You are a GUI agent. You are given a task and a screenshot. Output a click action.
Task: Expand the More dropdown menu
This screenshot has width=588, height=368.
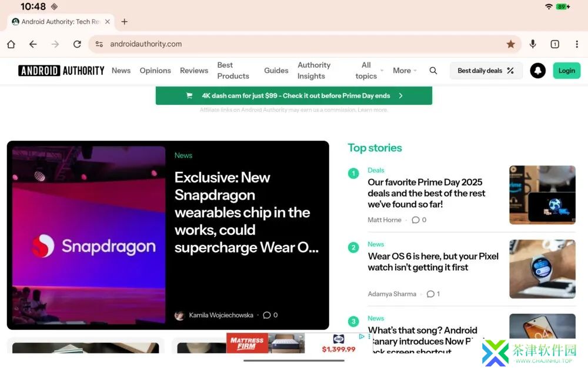pos(405,71)
